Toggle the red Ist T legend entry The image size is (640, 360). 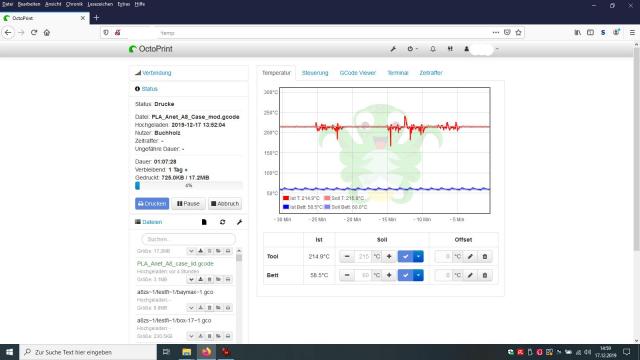[301, 198]
